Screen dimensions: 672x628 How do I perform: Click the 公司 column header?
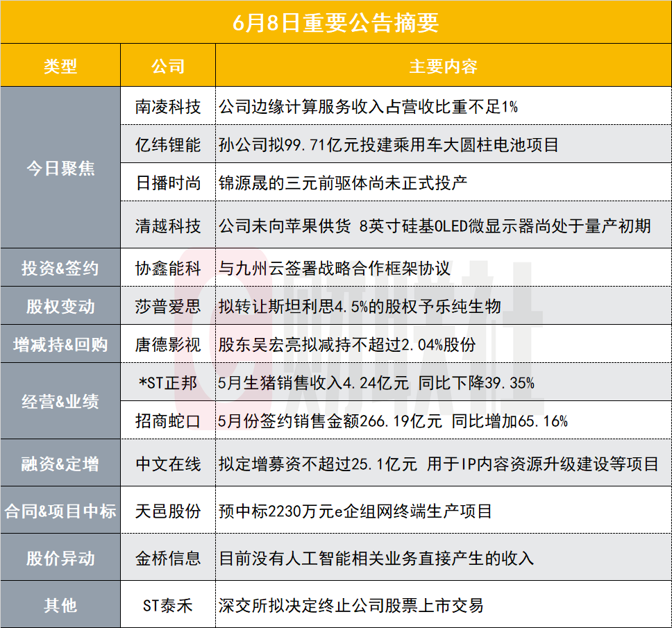168,67
